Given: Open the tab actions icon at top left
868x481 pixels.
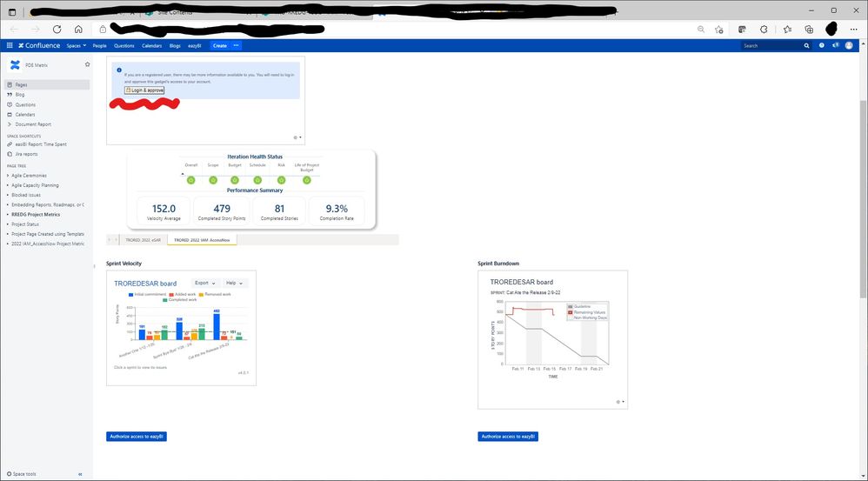Looking at the screenshot, I should click(x=11, y=11).
